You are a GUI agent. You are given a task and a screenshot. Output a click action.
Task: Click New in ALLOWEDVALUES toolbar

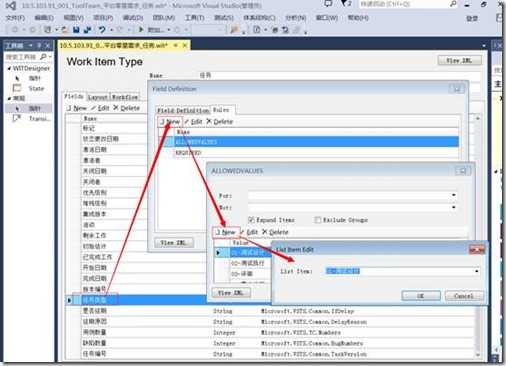coord(225,232)
